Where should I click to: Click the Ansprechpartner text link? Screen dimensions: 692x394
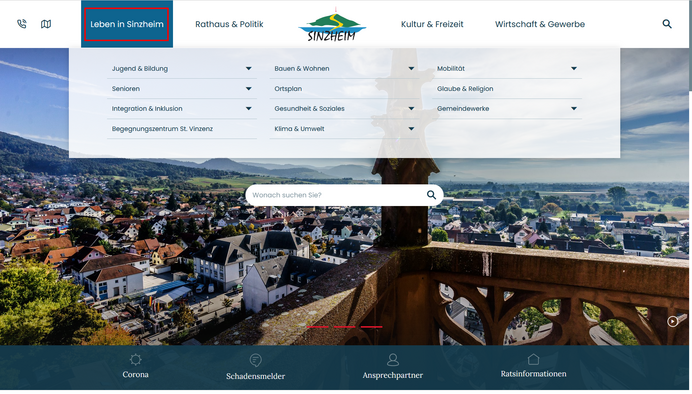point(393,375)
